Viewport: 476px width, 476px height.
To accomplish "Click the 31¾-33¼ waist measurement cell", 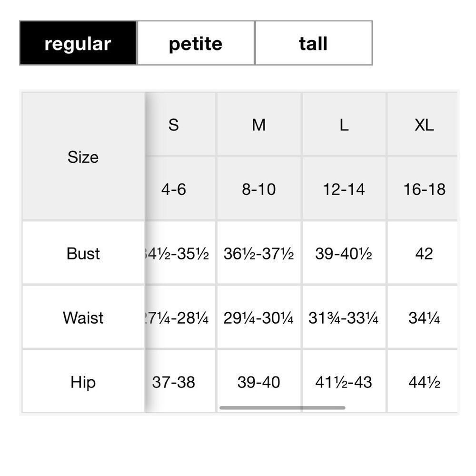I will pyautogui.click(x=344, y=317).
